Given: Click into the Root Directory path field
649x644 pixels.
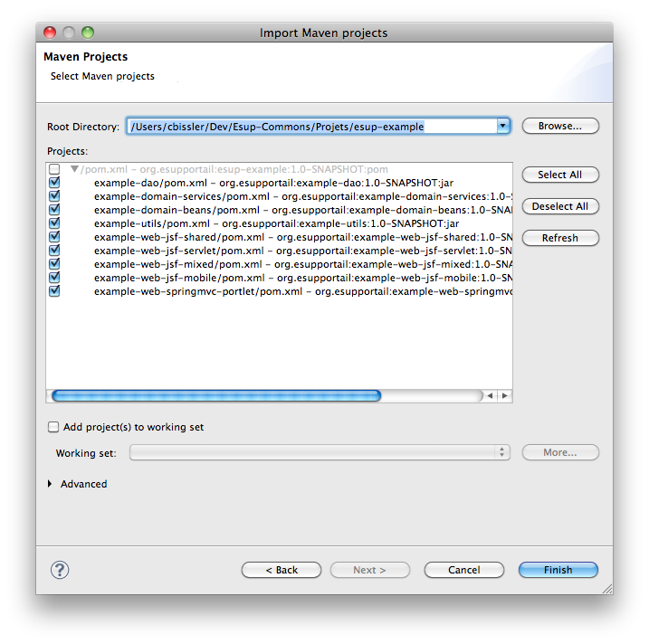Looking at the screenshot, I should [308, 127].
